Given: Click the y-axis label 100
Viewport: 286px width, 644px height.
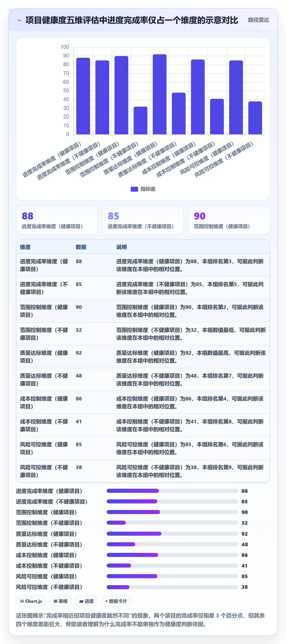Looking at the screenshot, I should pyautogui.click(x=65, y=47).
